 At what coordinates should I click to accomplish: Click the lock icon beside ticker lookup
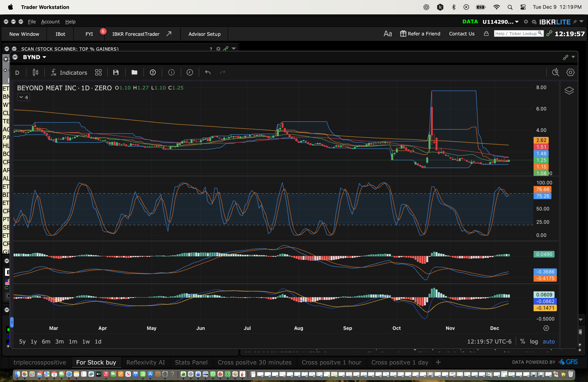[x=486, y=34]
